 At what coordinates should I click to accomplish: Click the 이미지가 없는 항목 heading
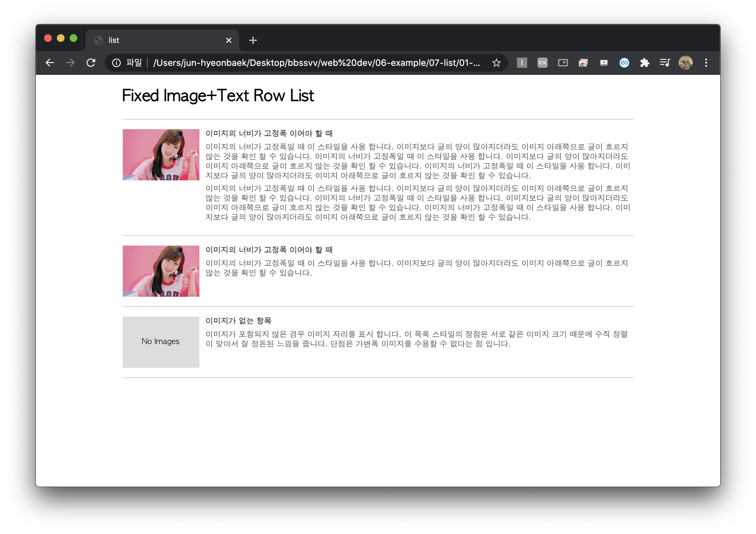coord(238,320)
